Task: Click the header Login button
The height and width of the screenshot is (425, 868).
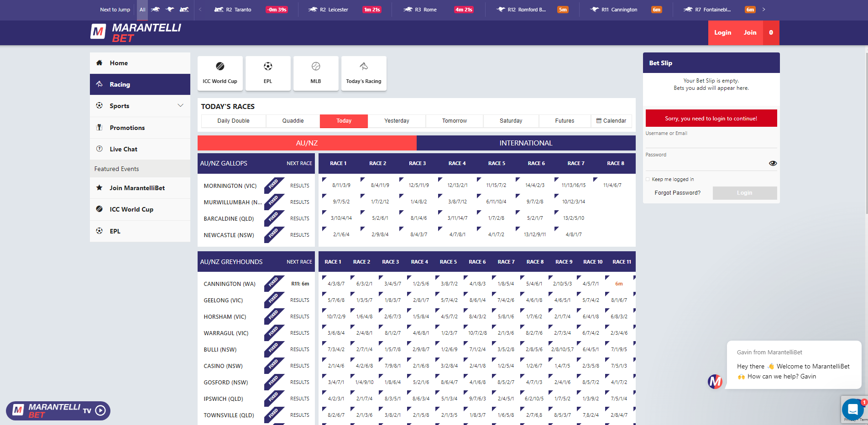Action: [722, 32]
